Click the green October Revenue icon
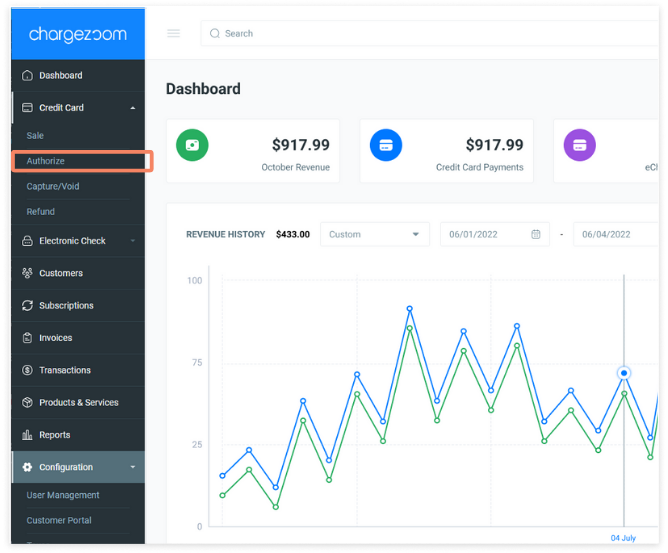The width and height of the screenshot is (668, 553). coord(192,145)
